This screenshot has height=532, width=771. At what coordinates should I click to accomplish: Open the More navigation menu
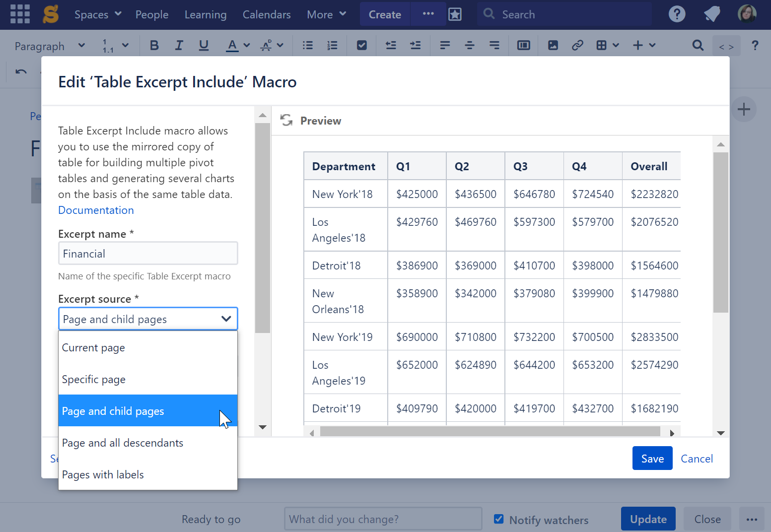(326, 14)
